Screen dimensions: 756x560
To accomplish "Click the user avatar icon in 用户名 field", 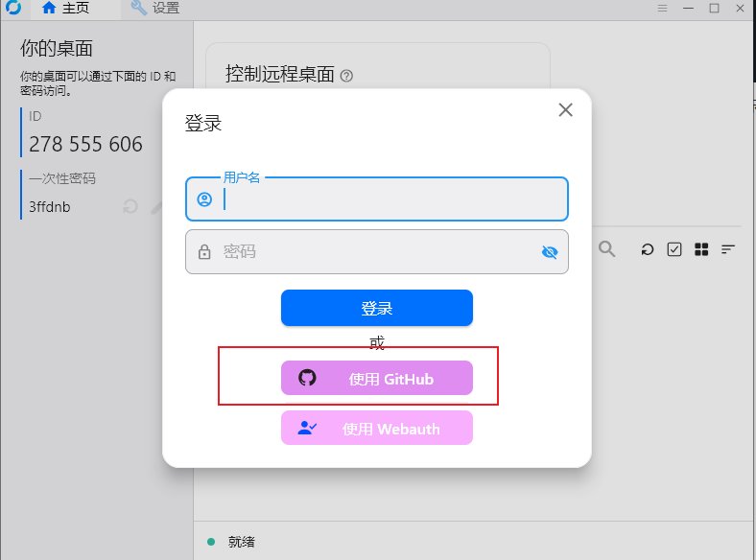I will pyautogui.click(x=204, y=199).
